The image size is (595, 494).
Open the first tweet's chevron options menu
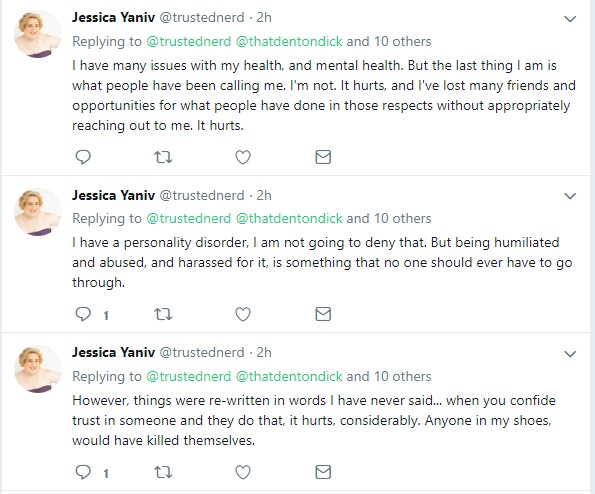point(570,19)
